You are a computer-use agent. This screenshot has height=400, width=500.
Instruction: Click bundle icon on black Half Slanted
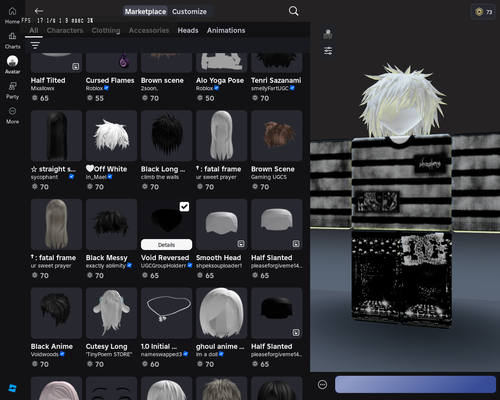pos(296,332)
